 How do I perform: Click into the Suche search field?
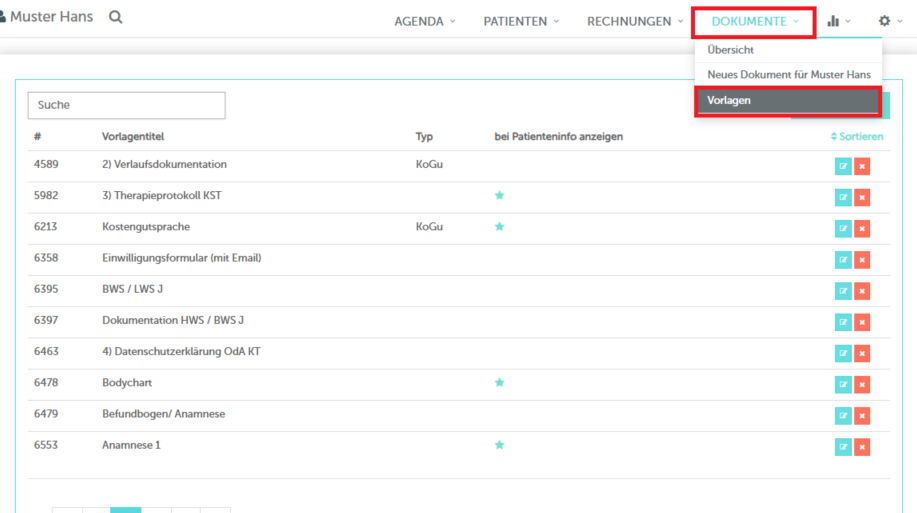126,105
